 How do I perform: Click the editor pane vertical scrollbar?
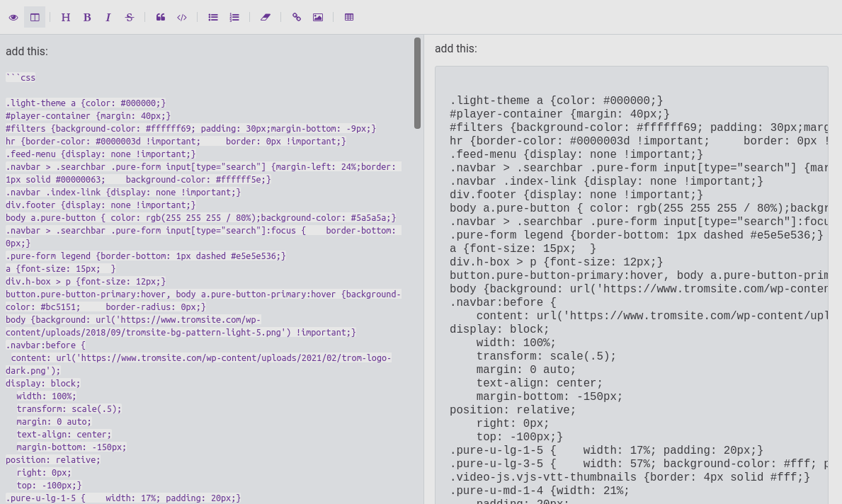418,83
